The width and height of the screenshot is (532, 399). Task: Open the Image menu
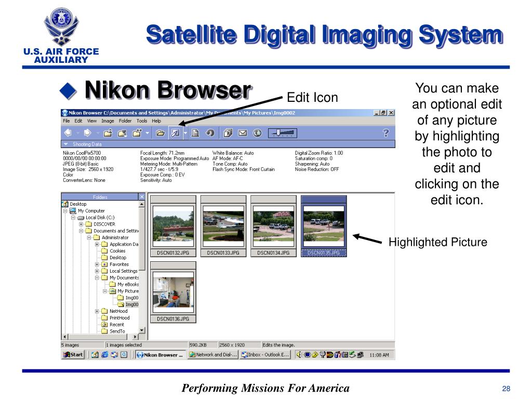tap(108, 121)
